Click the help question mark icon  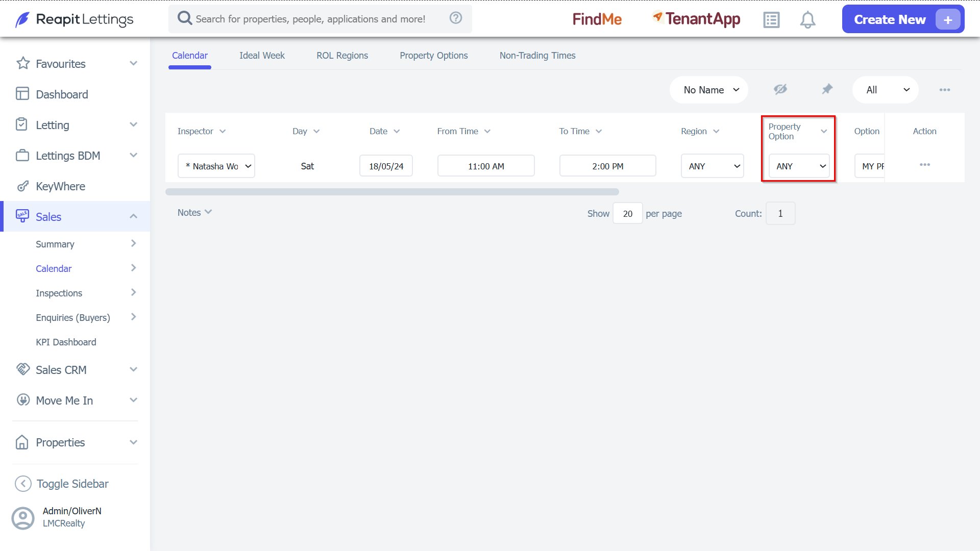coord(456,18)
